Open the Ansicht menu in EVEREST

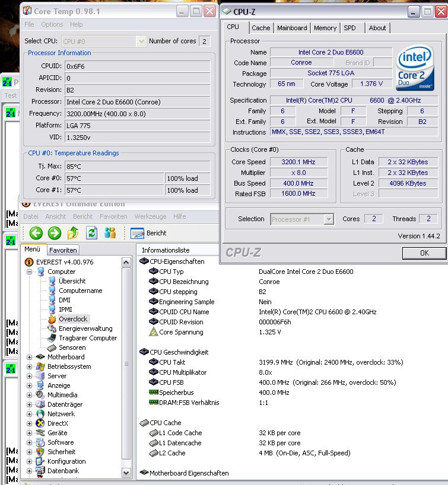click(x=56, y=216)
